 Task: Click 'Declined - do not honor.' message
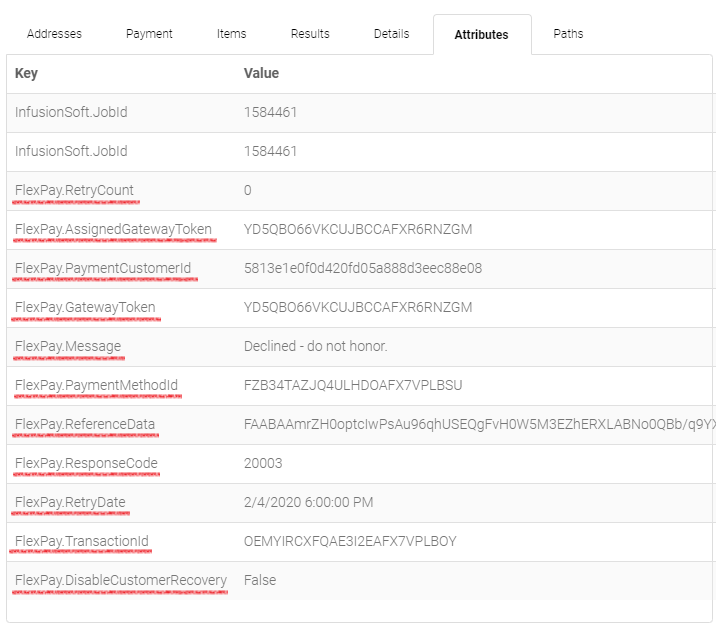click(316, 346)
